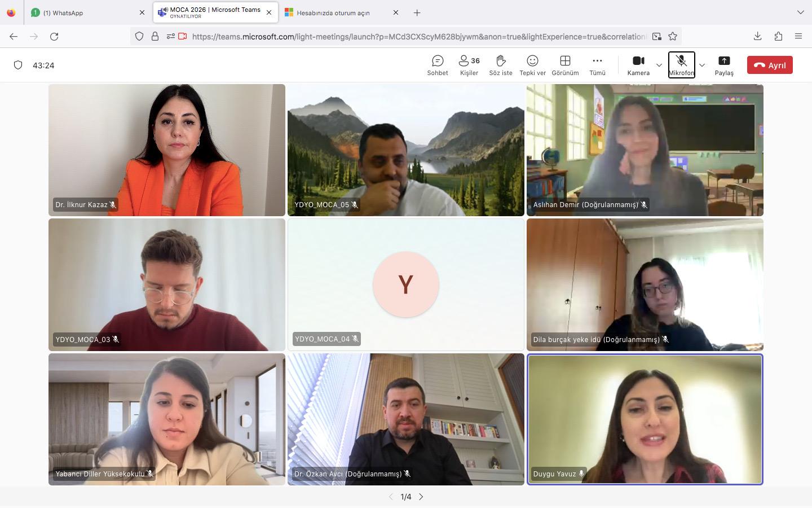Leave meeting with Ayrıl button
The image size is (812, 508).
point(770,65)
